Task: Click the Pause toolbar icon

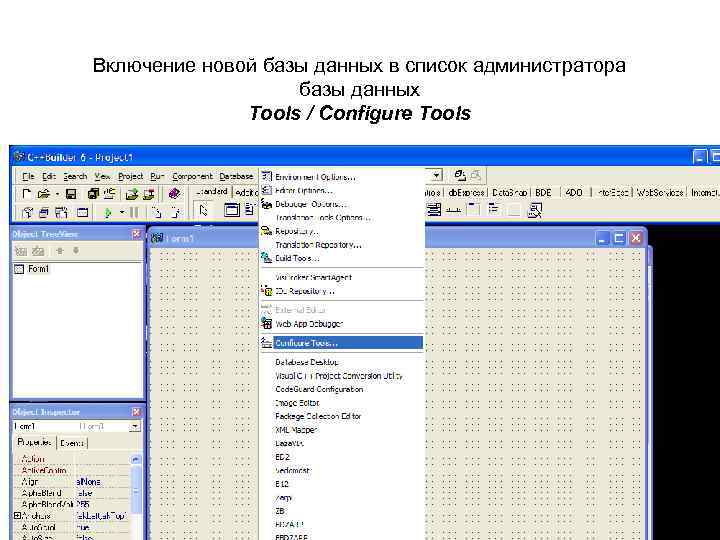Action: [134, 212]
